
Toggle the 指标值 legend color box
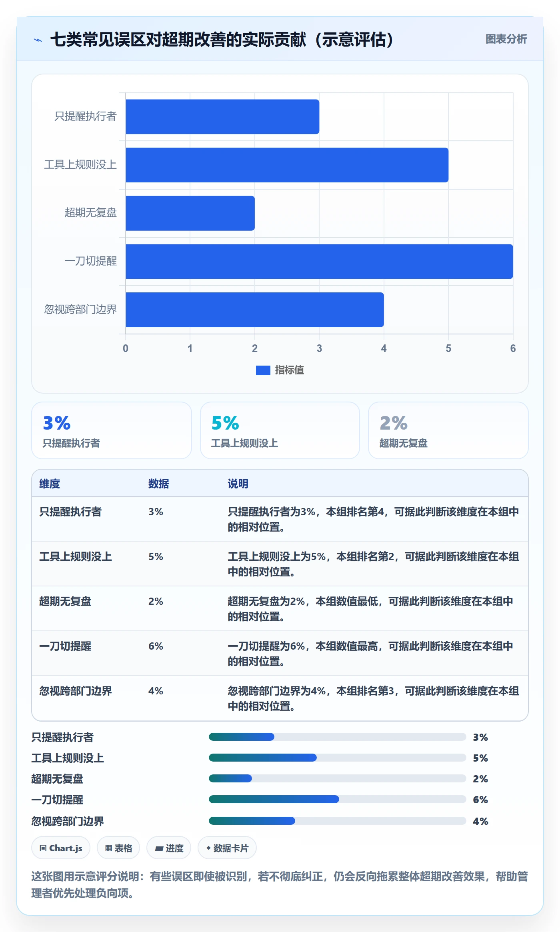point(263,370)
